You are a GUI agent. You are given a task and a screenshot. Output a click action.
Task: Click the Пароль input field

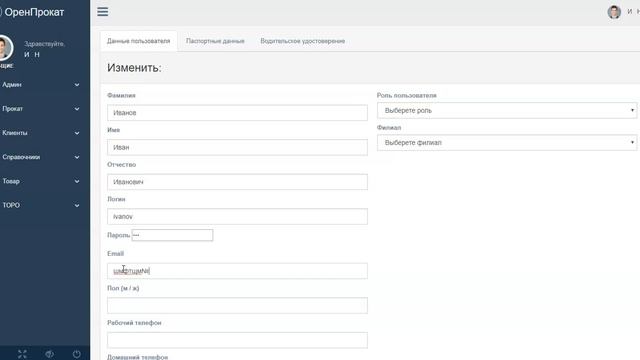172,235
